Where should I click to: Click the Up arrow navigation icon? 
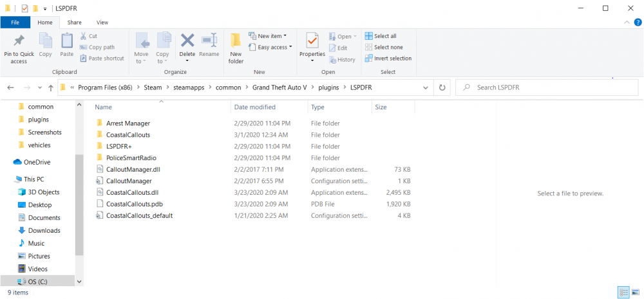pos(51,87)
